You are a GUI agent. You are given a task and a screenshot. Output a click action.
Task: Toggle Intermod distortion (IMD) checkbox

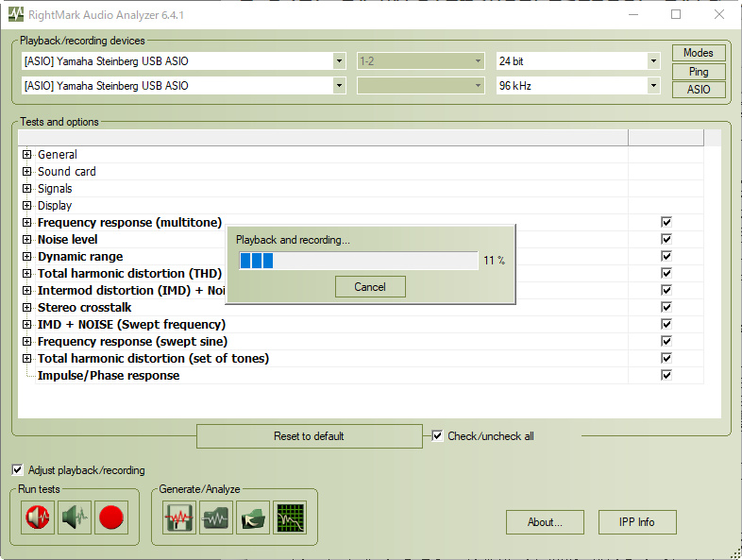click(x=666, y=290)
